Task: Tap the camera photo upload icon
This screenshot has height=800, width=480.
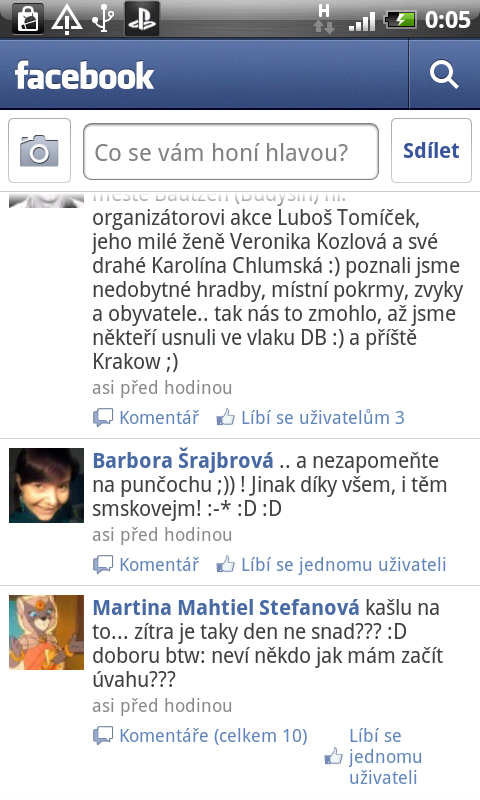Action: pyautogui.click(x=39, y=151)
